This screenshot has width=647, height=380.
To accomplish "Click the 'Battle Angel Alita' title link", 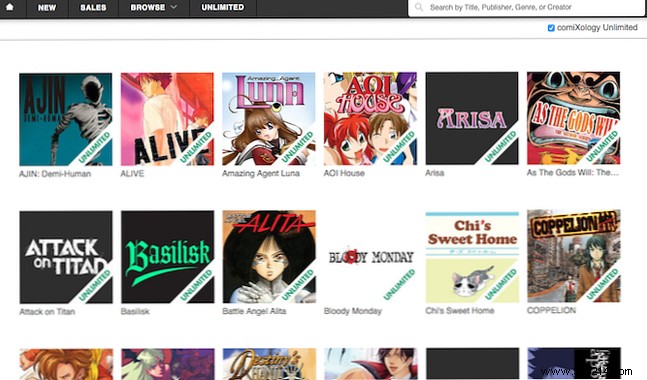I will pos(254,311).
